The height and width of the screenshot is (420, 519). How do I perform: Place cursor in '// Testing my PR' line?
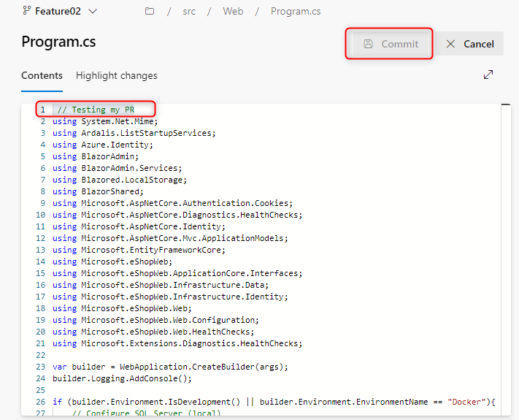tap(96, 110)
